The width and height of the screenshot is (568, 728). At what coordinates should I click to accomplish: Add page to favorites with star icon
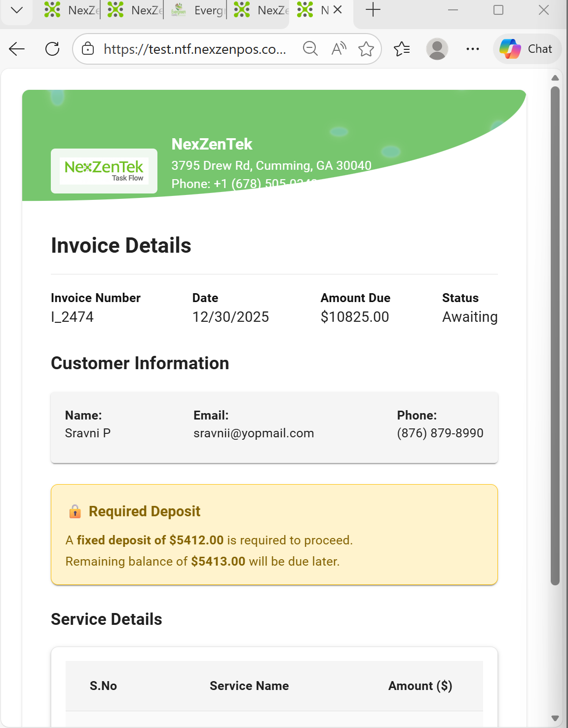366,49
